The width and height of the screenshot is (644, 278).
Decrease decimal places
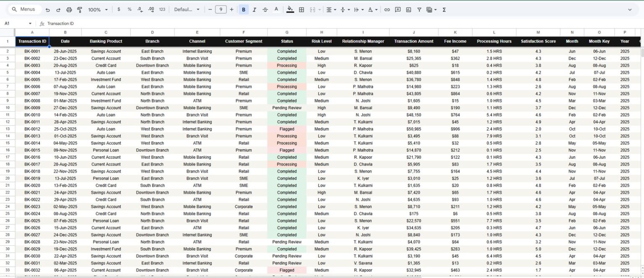[140, 10]
